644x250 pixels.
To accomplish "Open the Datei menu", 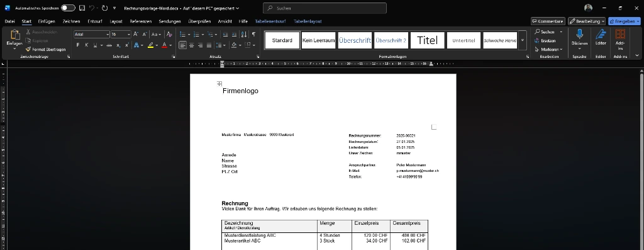I will pyautogui.click(x=9, y=21).
